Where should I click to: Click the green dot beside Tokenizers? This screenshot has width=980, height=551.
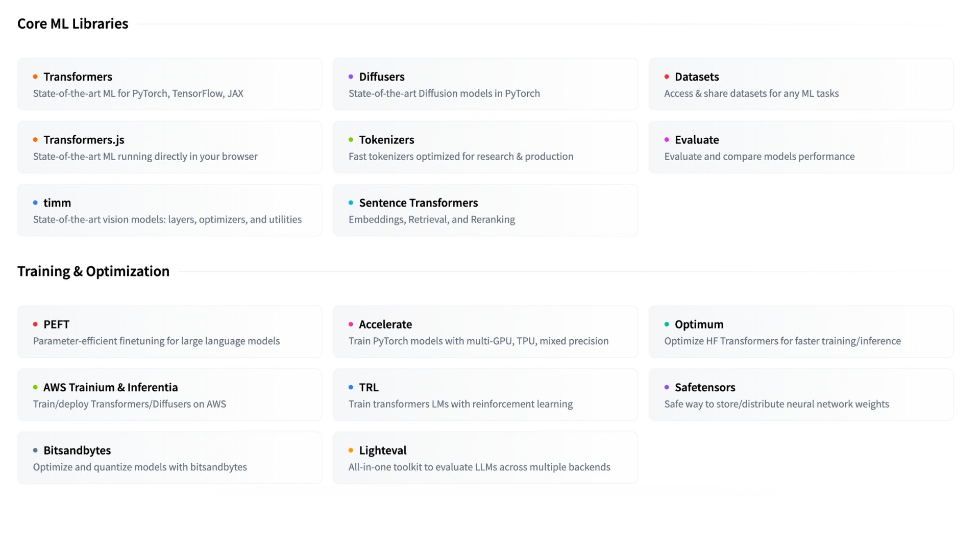[351, 140]
